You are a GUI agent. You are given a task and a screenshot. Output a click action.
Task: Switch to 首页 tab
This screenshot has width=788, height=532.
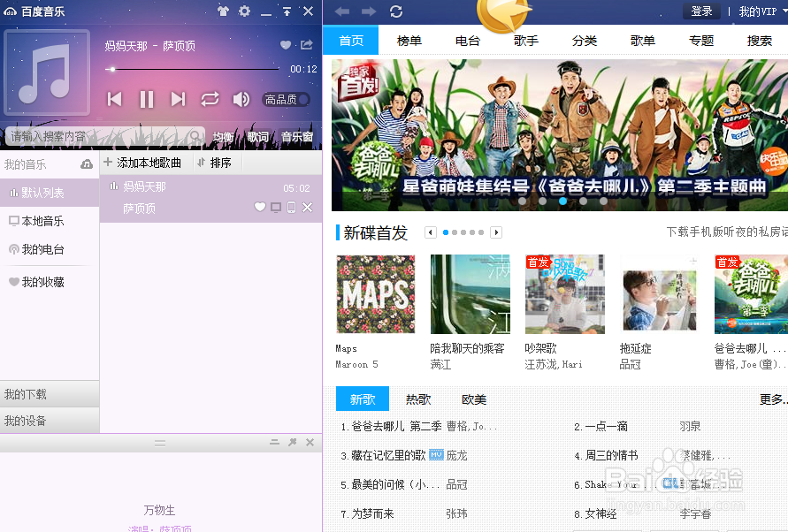click(351, 40)
